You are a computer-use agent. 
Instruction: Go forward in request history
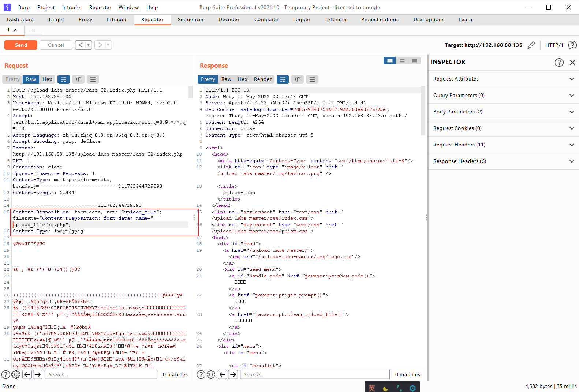(x=100, y=45)
